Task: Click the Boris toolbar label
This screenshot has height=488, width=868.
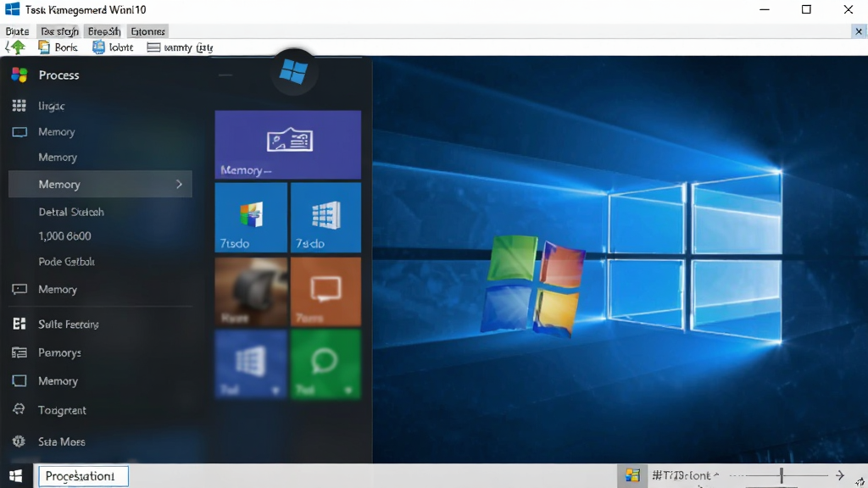Action: (66, 47)
